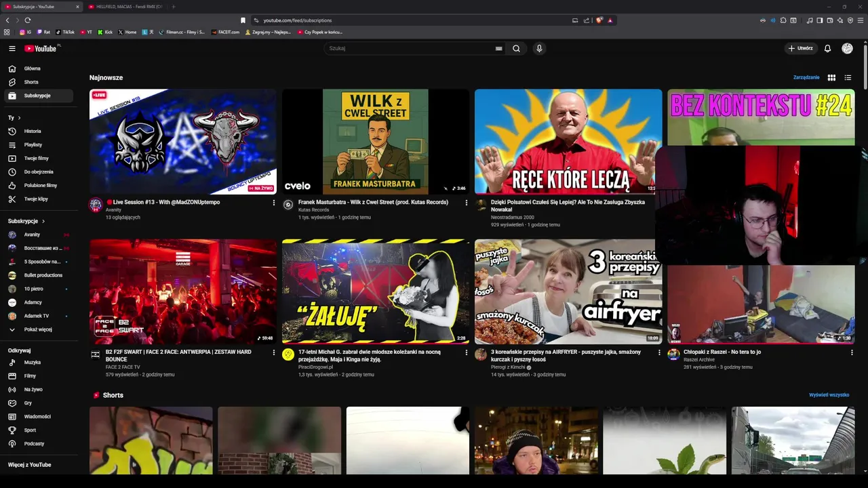
Task: Switch to list view layout
Action: tap(848, 77)
